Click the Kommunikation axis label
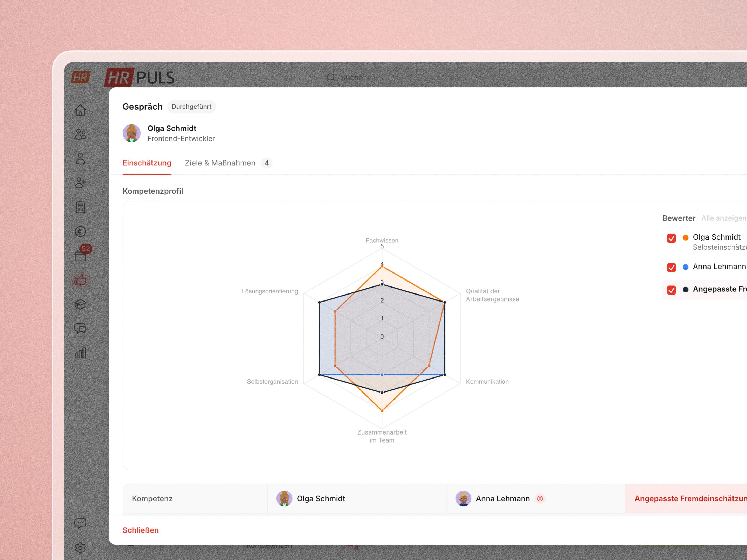The height and width of the screenshot is (560, 747). pyautogui.click(x=487, y=381)
